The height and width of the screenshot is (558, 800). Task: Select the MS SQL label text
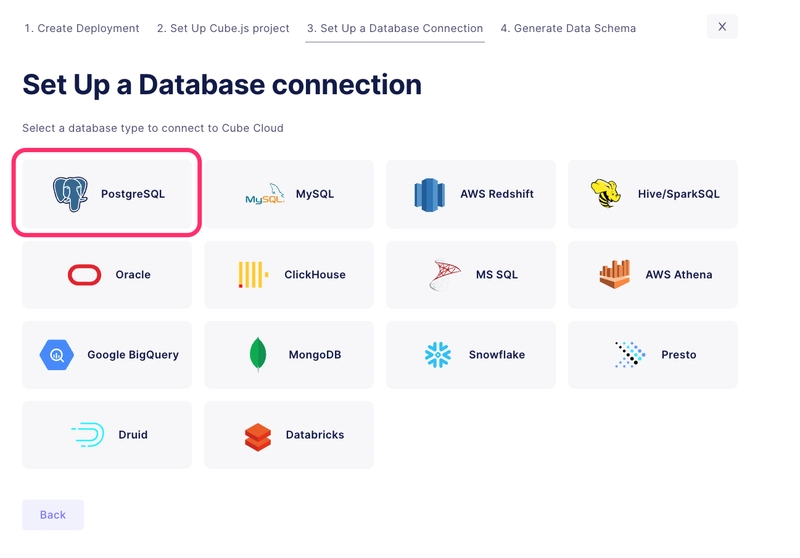(497, 275)
